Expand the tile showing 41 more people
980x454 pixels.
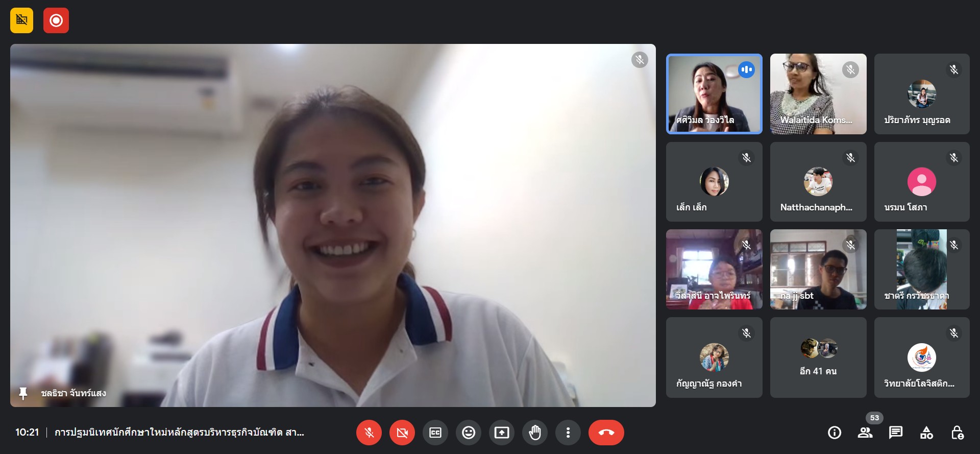818,357
